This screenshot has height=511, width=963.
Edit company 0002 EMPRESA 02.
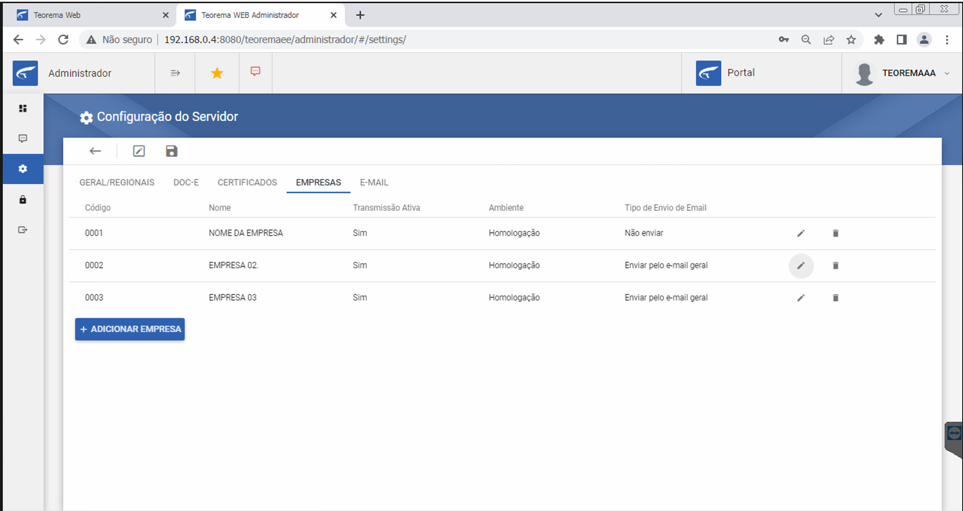(801, 265)
